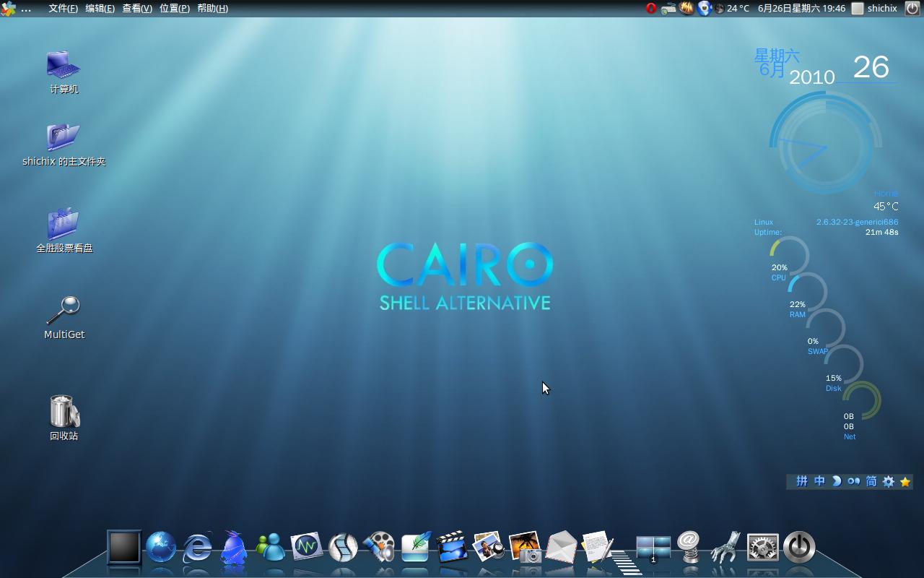Open the 查看(V) menu

coord(137,9)
